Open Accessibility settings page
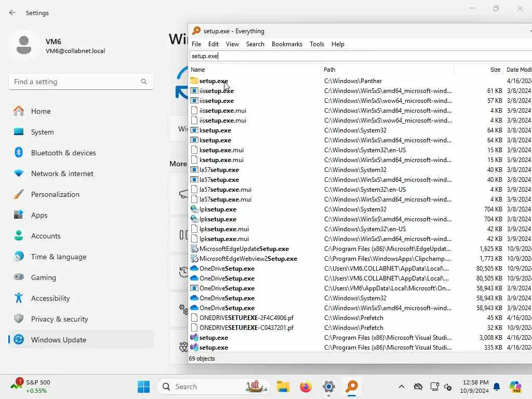532x399 pixels. 81,298
